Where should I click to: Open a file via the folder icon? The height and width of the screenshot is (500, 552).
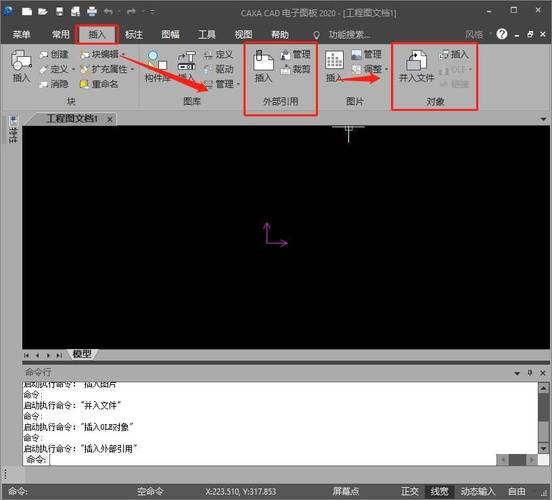coord(43,12)
